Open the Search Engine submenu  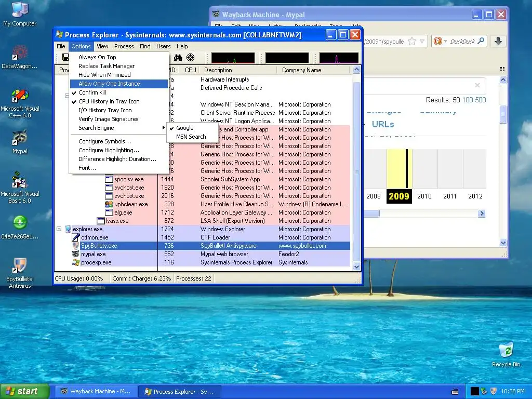pos(119,128)
